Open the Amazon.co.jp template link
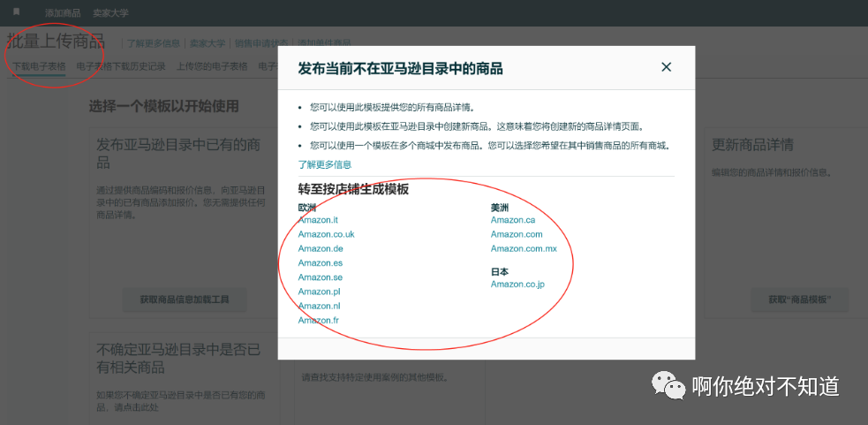This screenshot has height=425, width=868. (x=517, y=285)
